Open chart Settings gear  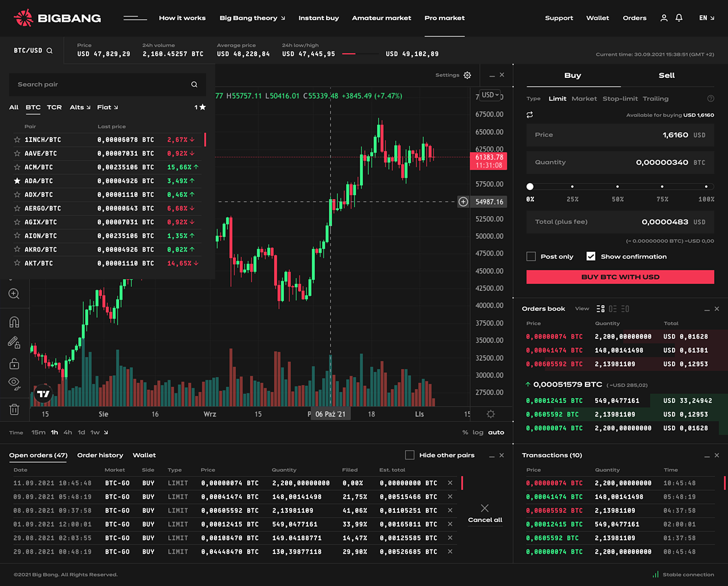[x=467, y=75]
